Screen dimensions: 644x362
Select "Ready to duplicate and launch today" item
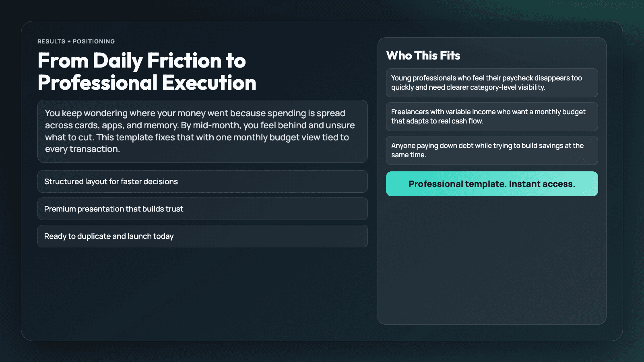[x=202, y=236]
